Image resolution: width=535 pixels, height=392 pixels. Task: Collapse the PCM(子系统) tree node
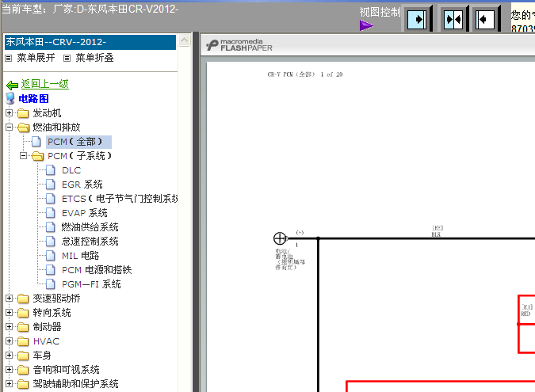(x=23, y=156)
